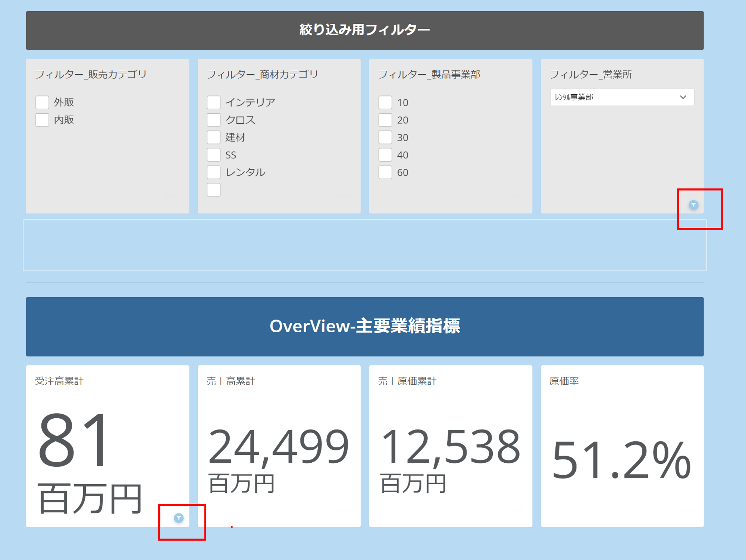The width and height of the screenshot is (746, 560).
Task: Open the レンタル事業部 dropdown
Action: [622, 97]
